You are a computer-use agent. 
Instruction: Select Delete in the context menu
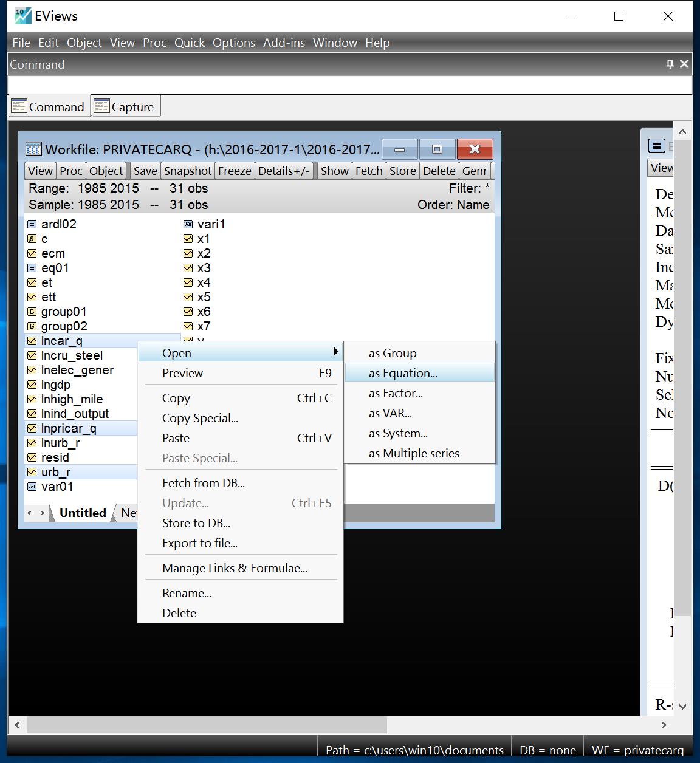pos(241,613)
